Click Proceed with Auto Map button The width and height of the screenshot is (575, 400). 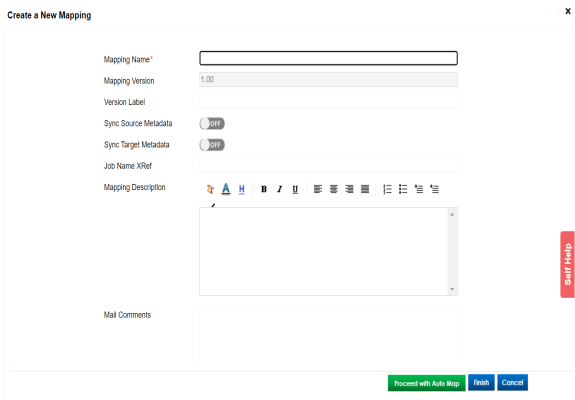coord(427,383)
